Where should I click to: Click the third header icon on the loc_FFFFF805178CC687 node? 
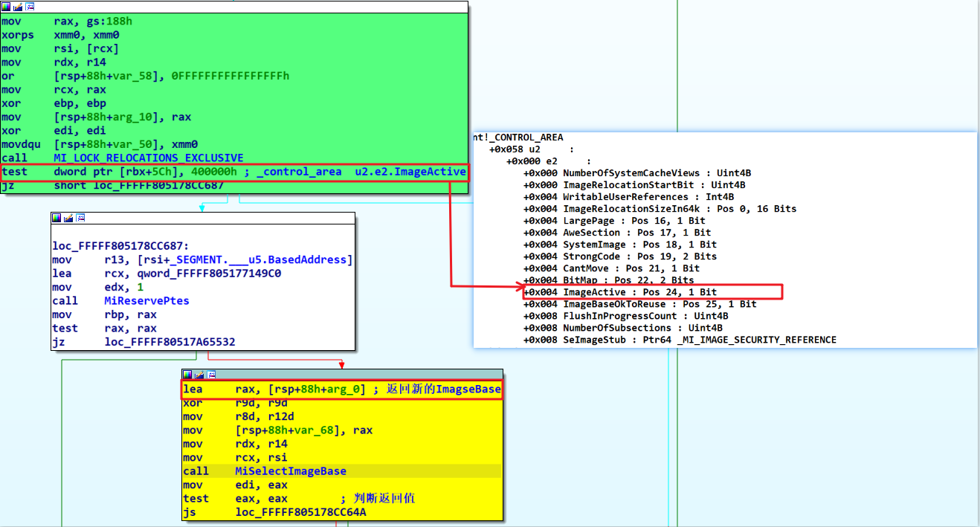80,219
